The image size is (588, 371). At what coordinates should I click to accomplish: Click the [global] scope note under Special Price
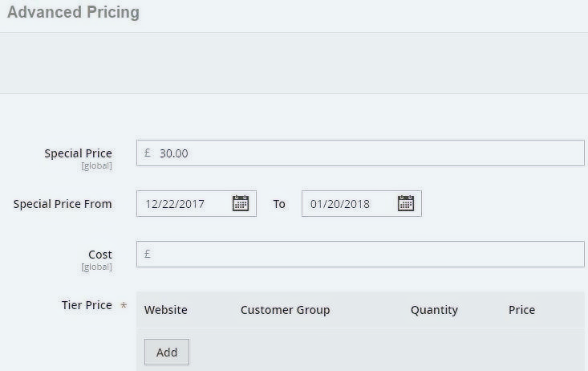click(96, 166)
